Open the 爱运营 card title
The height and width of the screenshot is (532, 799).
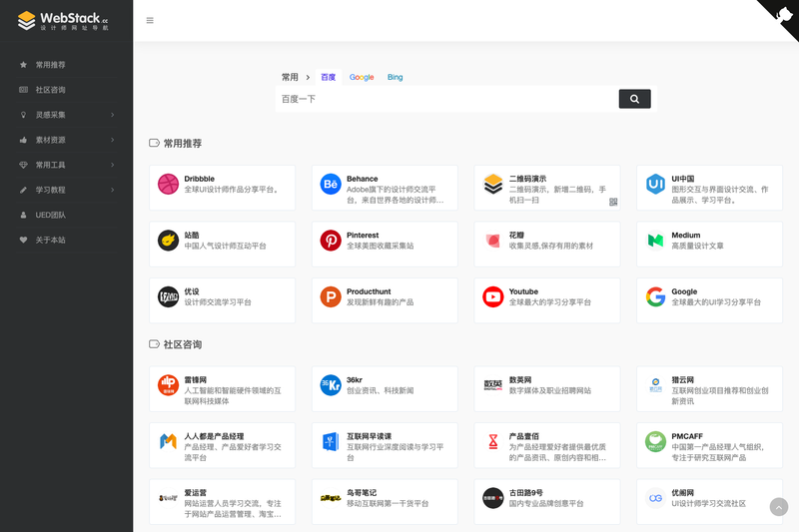(x=195, y=493)
